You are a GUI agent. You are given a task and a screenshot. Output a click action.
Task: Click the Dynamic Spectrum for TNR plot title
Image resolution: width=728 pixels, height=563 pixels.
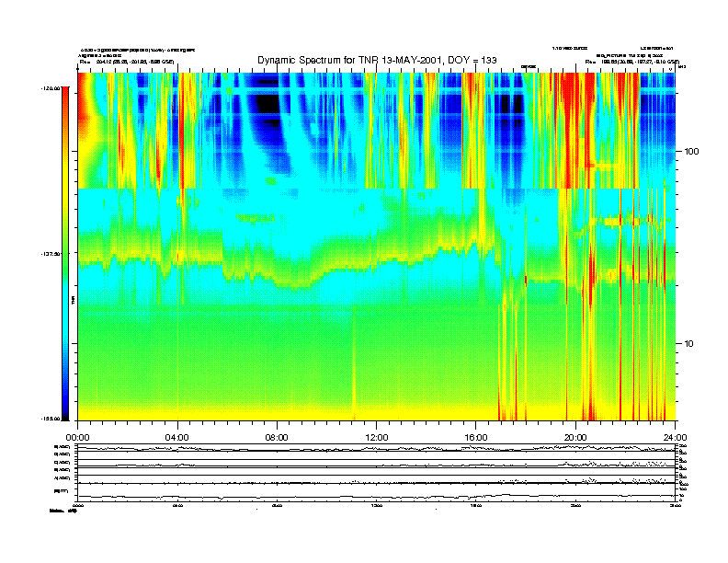(x=377, y=60)
